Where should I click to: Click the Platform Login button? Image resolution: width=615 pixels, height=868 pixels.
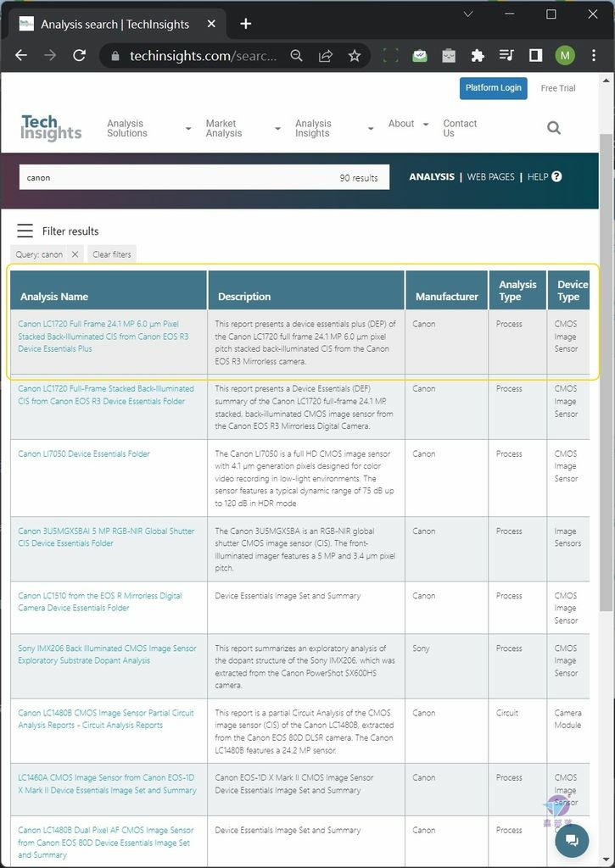[x=493, y=88]
